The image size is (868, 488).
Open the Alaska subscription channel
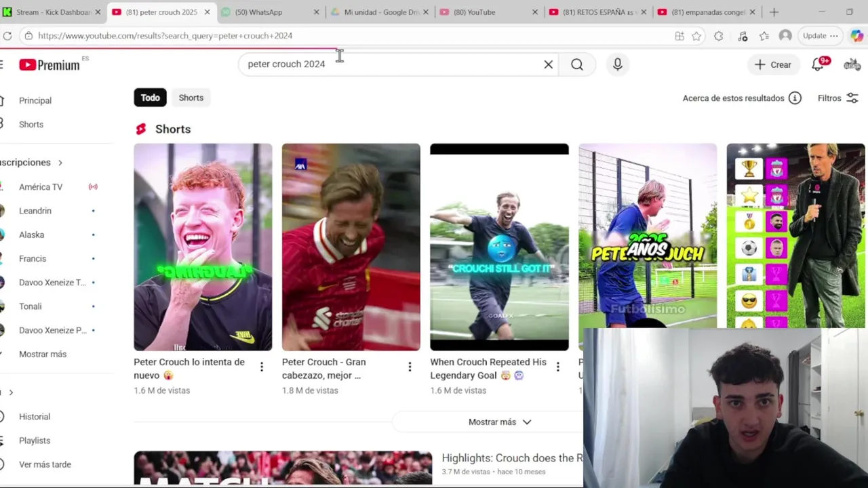point(31,235)
